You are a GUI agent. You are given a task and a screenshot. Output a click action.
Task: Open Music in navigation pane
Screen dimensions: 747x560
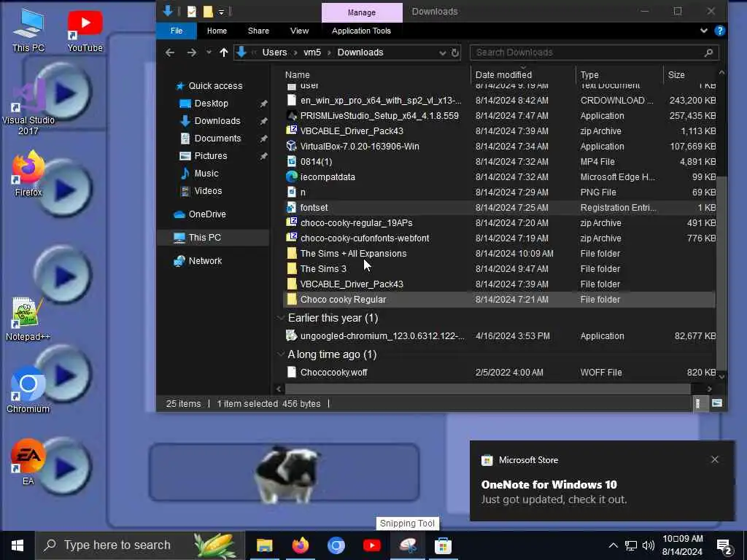[206, 174]
